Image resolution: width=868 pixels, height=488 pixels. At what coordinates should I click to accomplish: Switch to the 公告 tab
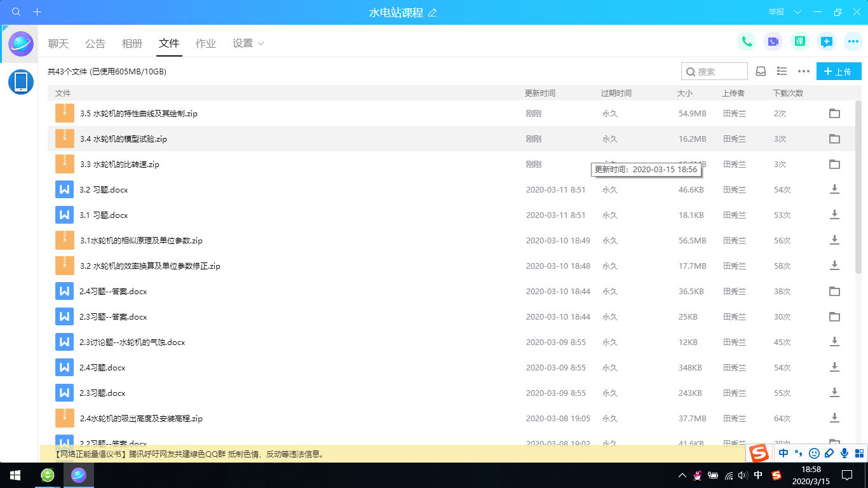[95, 43]
